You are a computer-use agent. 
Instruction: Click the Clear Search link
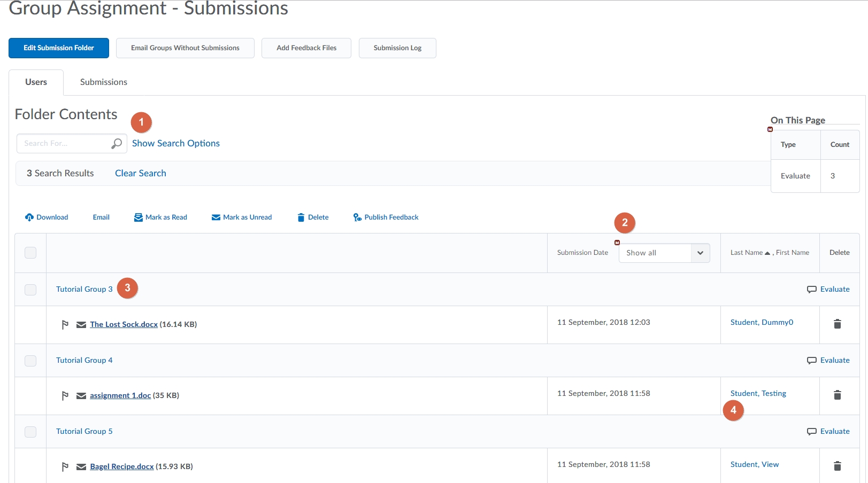pyautogui.click(x=141, y=173)
